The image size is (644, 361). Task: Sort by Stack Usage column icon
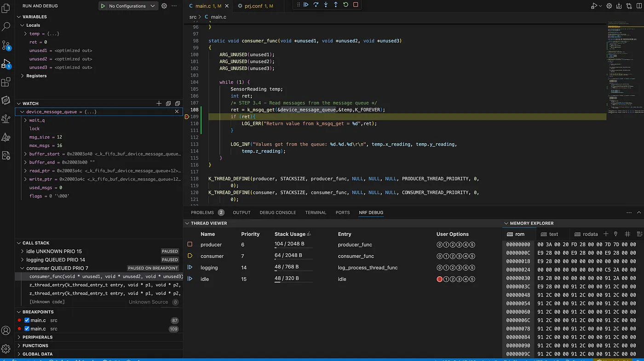309,234
